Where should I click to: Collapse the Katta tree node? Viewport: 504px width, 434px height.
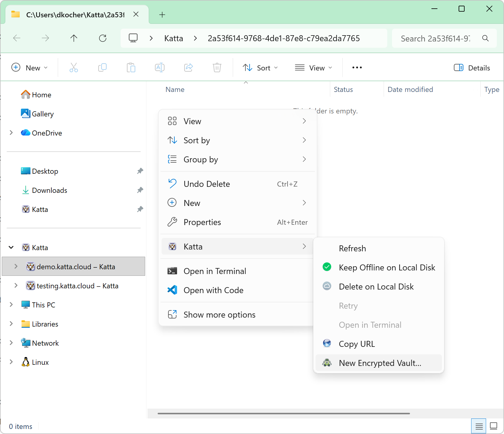click(11, 247)
